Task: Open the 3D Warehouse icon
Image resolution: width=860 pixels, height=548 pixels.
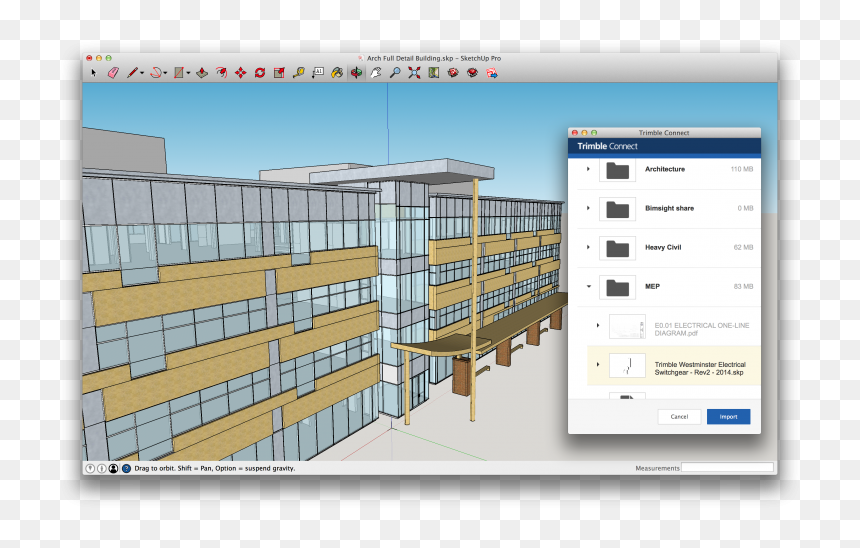Action: 453,72
